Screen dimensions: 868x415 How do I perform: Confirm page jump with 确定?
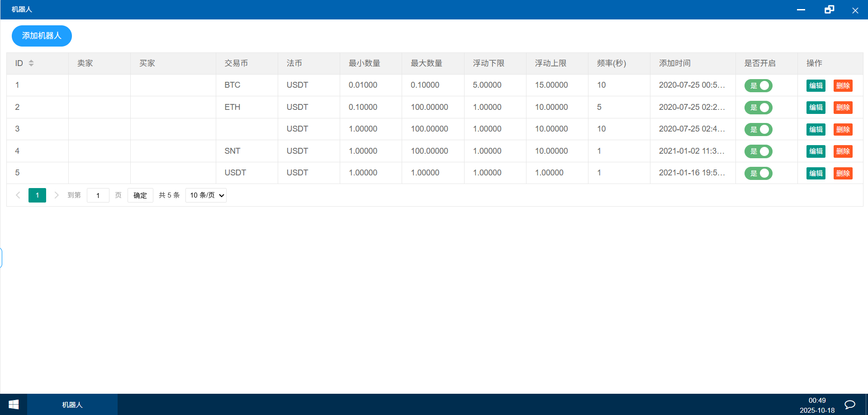coord(140,195)
